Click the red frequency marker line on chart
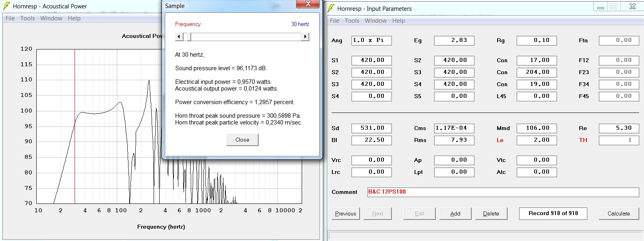Image resolution: width=644 pixels, height=241 pixels. [x=75, y=126]
